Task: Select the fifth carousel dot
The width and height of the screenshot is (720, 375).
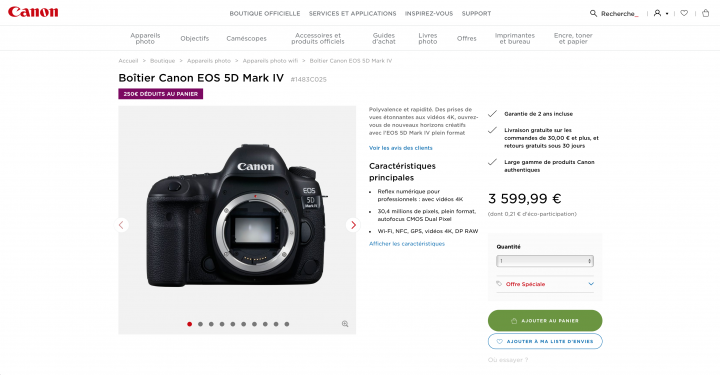Action: tap(233, 324)
